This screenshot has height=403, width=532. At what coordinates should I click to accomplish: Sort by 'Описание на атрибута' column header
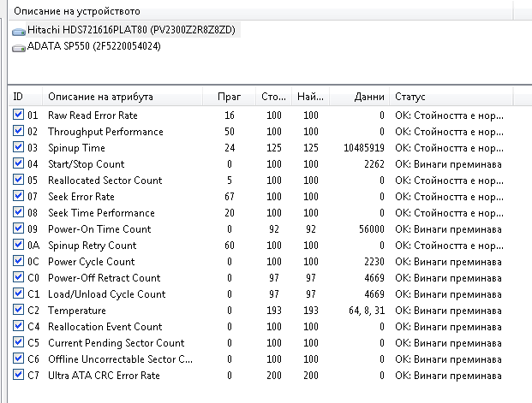[123, 97]
